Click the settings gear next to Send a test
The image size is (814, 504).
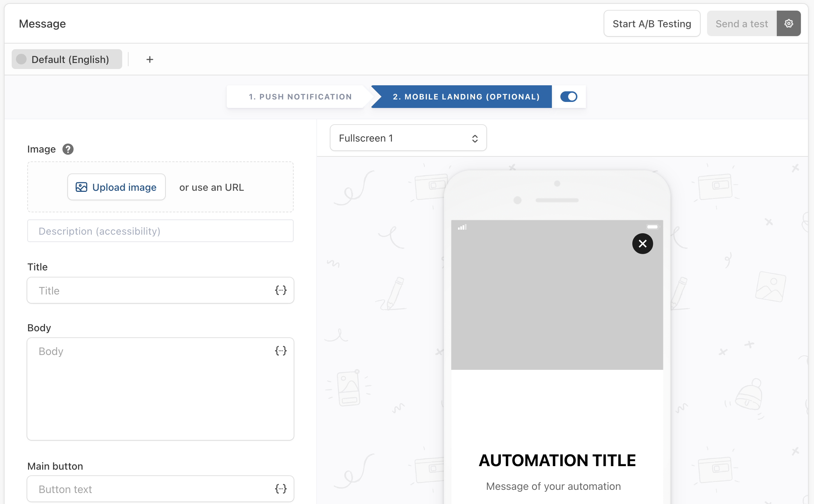click(788, 23)
